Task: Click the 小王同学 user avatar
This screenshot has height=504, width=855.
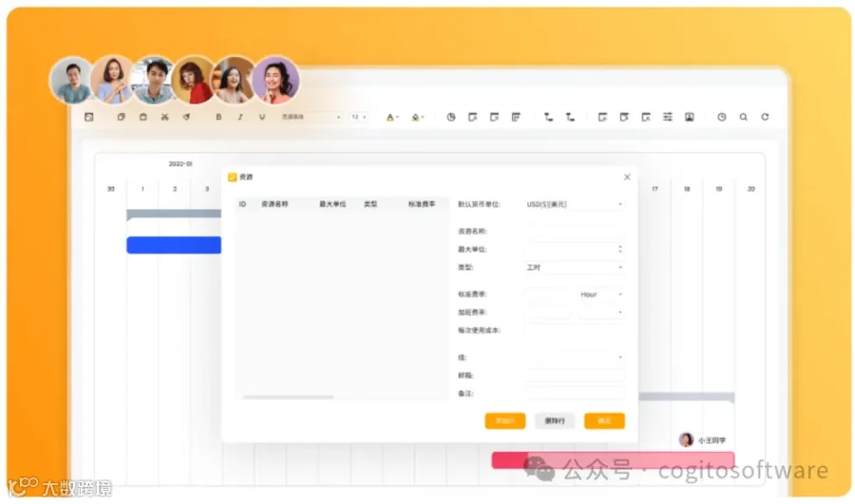Action: 686,439
